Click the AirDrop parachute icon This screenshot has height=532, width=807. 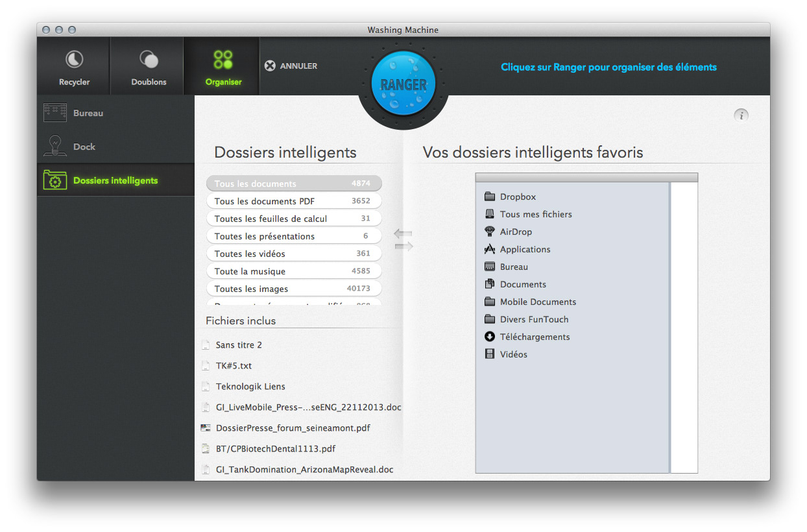[490, 232]
